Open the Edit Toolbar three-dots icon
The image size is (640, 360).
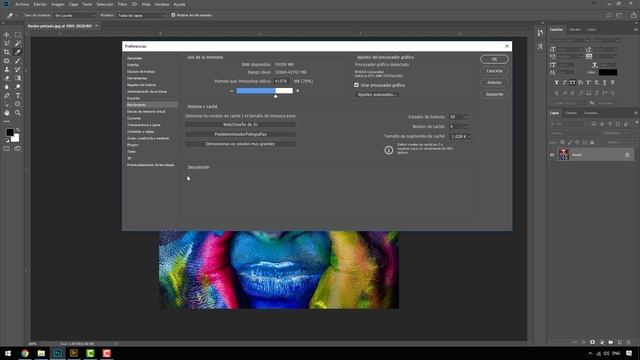[7, 121]
